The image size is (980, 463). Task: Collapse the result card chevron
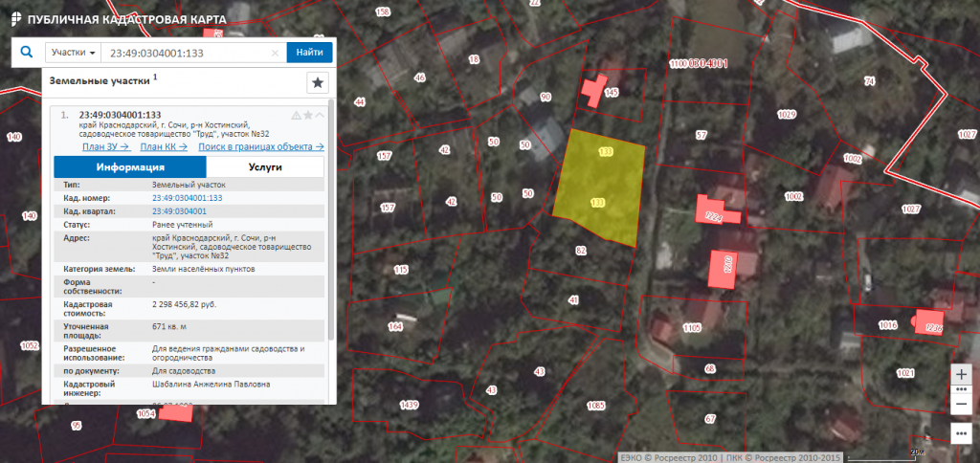point(319,115)
